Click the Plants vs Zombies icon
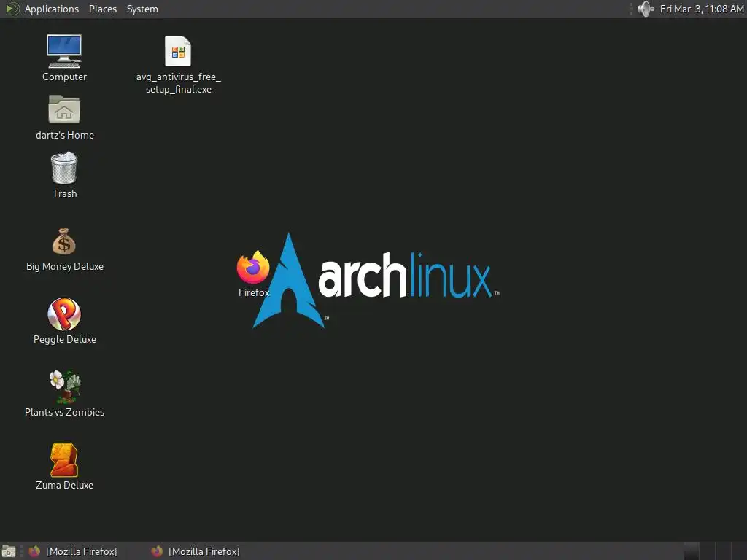This screenshot has height=560, width=747. [65, 386]
